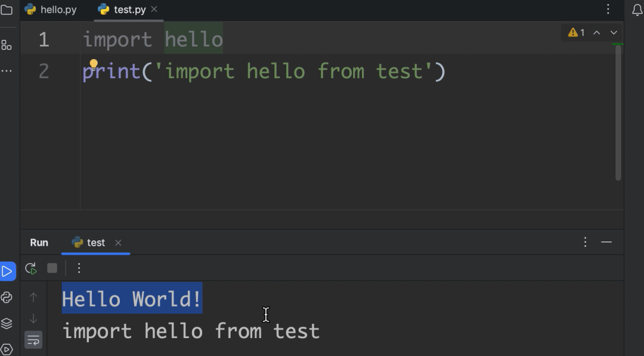Switch to the hello.py tab

click(x=51, y=10)
